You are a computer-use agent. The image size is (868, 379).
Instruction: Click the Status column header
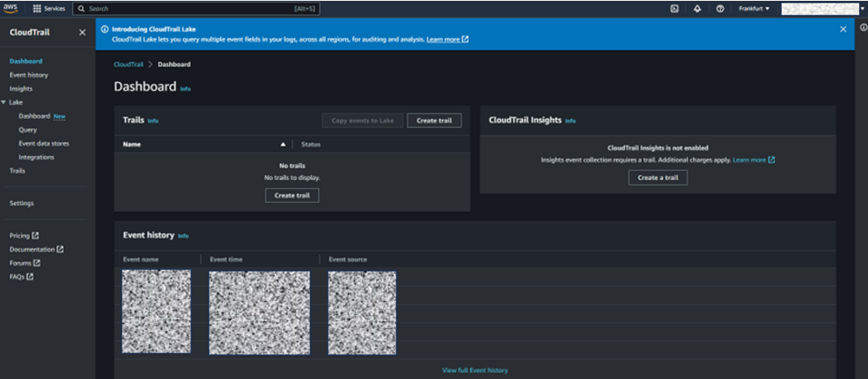[x=310, y=144]
